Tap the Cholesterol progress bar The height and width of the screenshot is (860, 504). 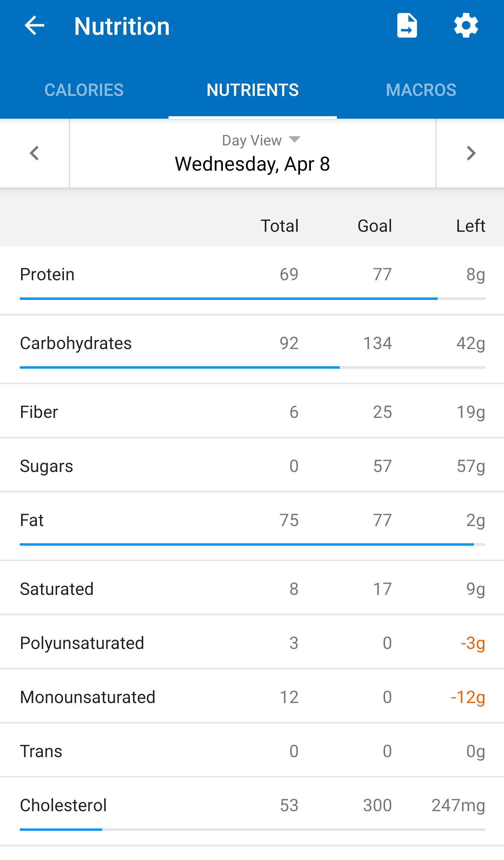click(x=252, y=829)
